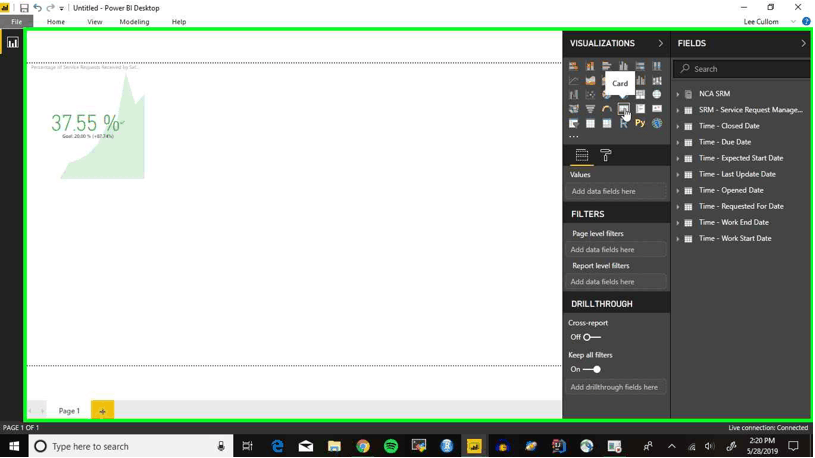
Task: Open the Home ribbon tab
Action: click(56, 22)
